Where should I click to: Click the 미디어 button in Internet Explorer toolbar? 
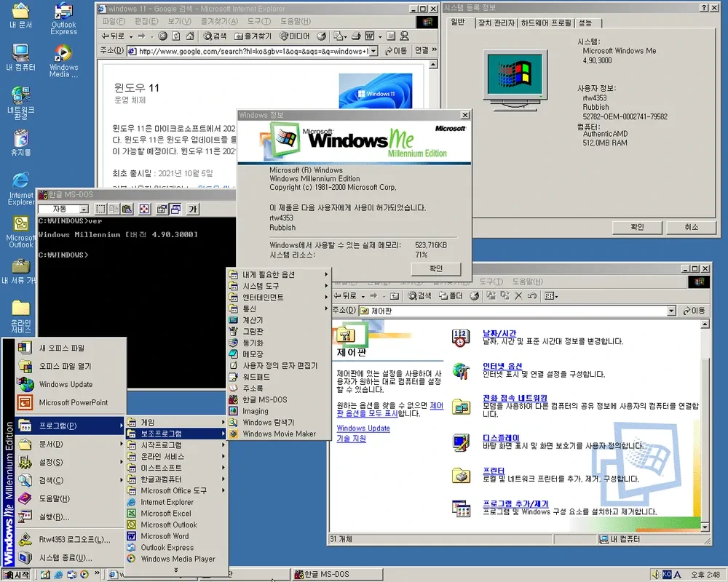click(295, 36)
